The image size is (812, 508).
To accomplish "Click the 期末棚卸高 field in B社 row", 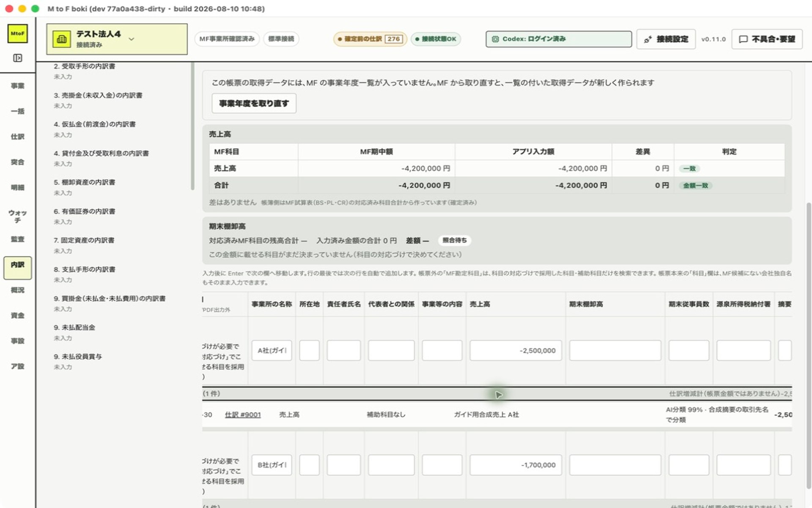I will [615, 465].
